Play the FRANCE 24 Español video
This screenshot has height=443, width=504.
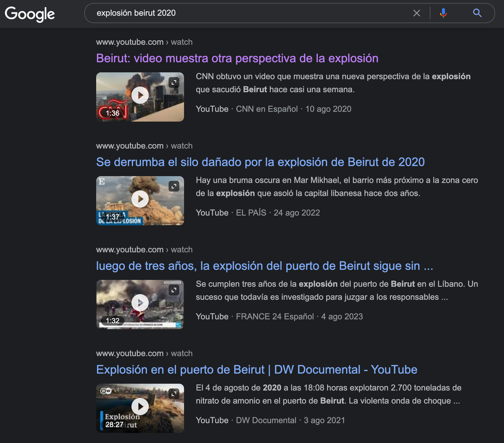pos(140,303)
